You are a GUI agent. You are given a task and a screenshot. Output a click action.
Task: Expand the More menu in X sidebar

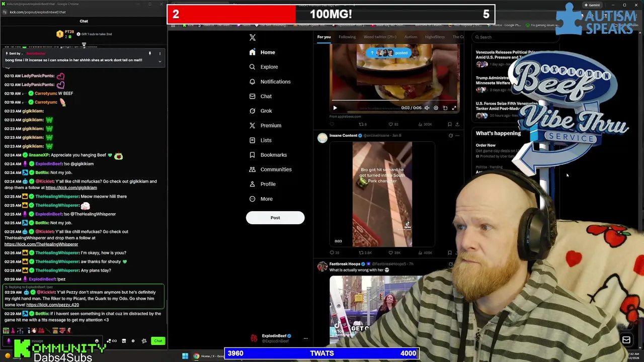click(x=261, y=199)
